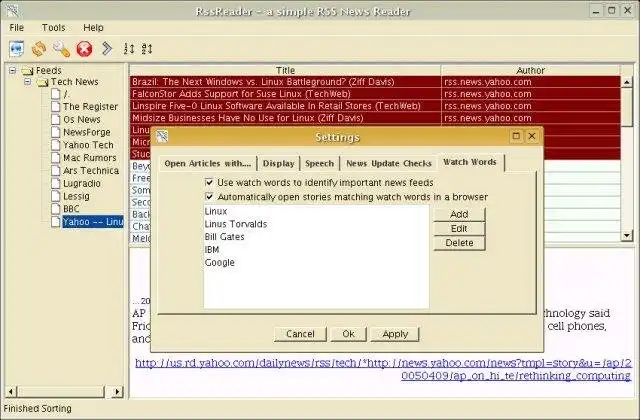Viewport: 640px width, 420px height.
Task: Switch to News Update Checks tab
Action: point(389,163)
